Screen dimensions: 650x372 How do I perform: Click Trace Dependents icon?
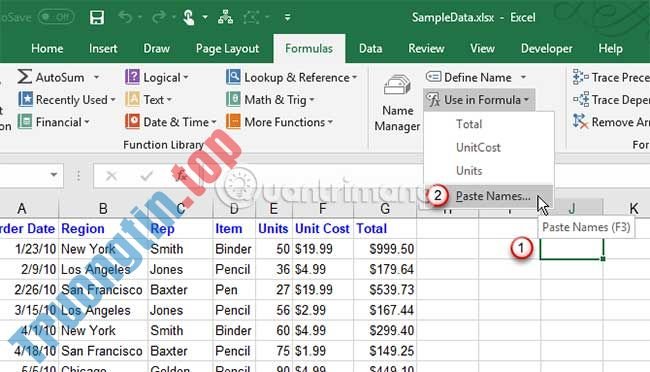pos(580,99)
